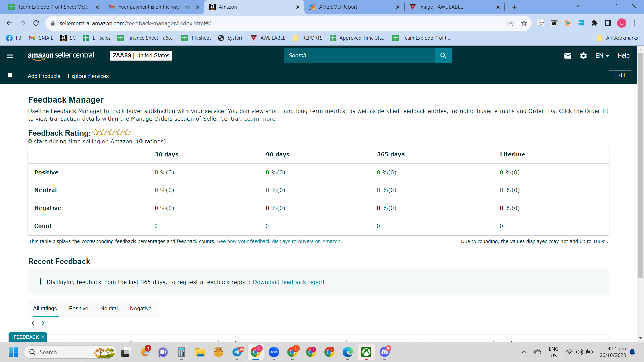
Task: Open the Seller Central hamburger menu
Action: point(10,56)
